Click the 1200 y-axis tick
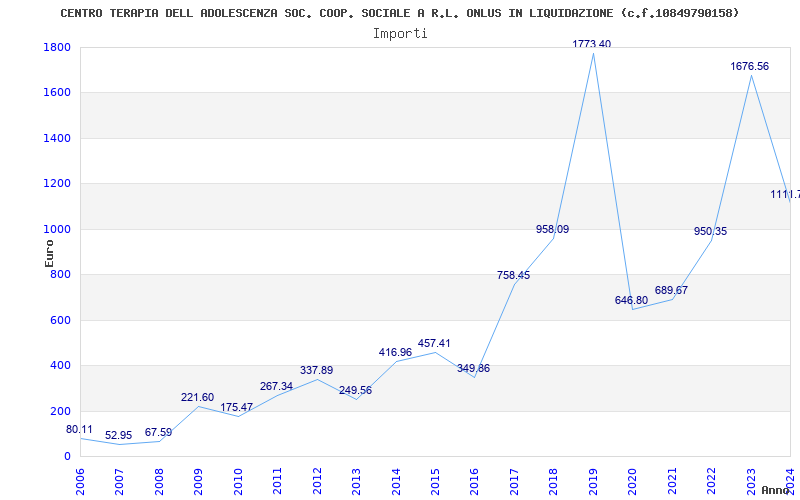 (x=57, y=184)
